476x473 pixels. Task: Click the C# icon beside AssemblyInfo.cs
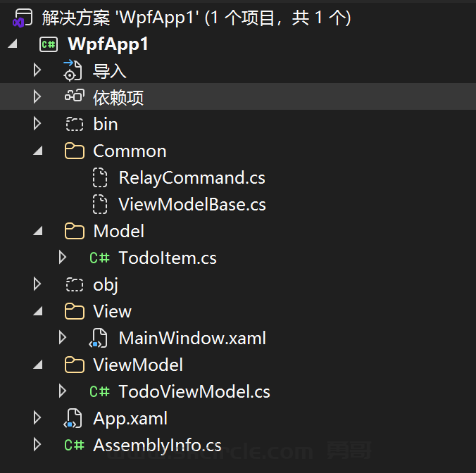tap(74, 446)
